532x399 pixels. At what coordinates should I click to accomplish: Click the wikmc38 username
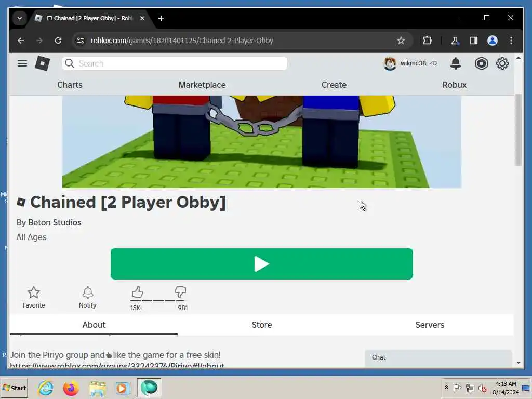tap(413, 63)
